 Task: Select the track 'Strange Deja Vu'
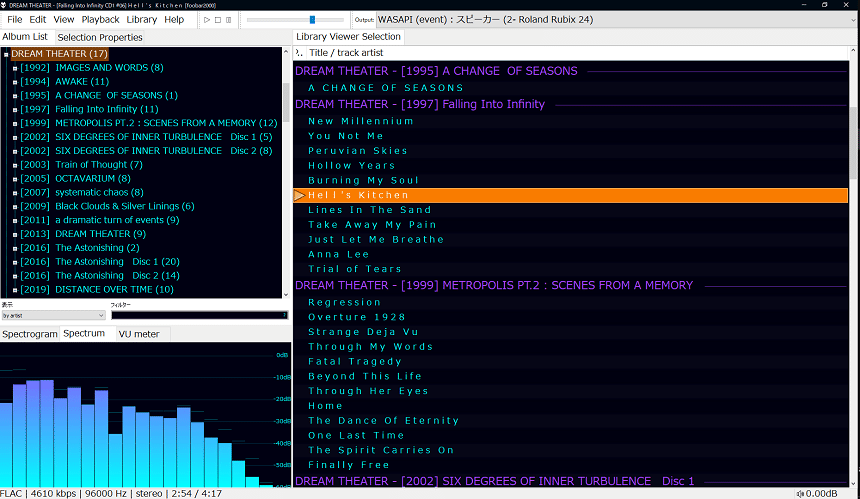coord(570,332)
